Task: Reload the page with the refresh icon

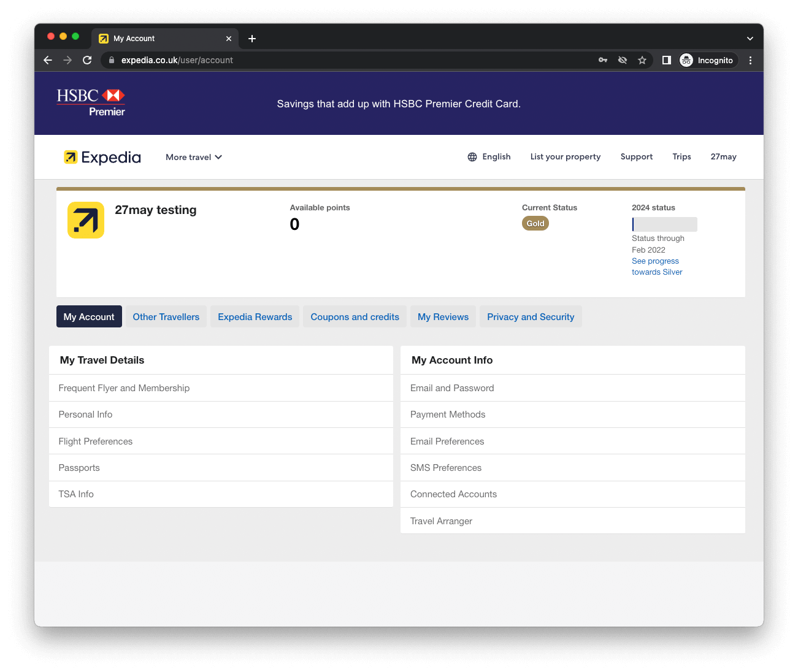Action: click(x=87, y=60)
